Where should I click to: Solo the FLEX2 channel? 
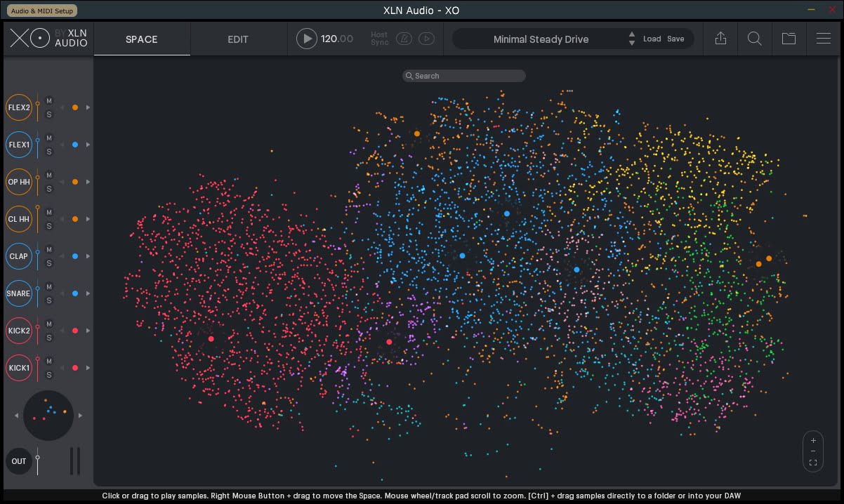coord(49,114)
